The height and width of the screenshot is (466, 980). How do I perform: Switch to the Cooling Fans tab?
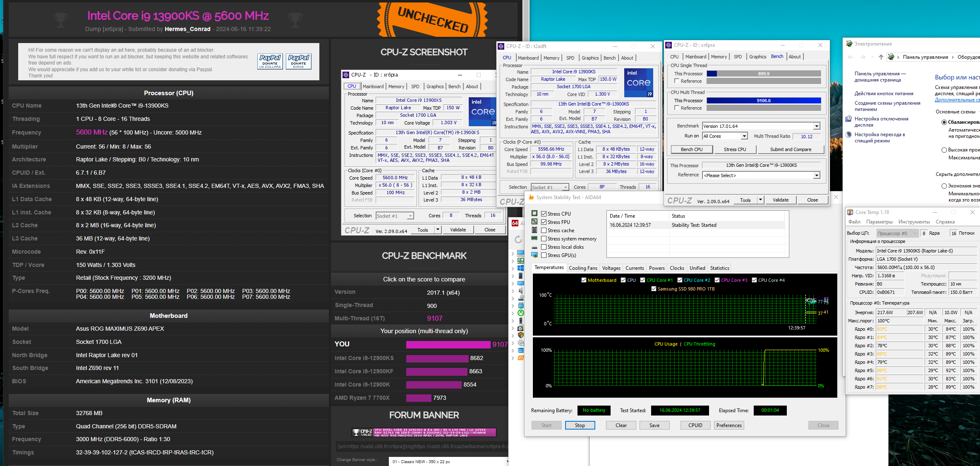pos(582,268)
